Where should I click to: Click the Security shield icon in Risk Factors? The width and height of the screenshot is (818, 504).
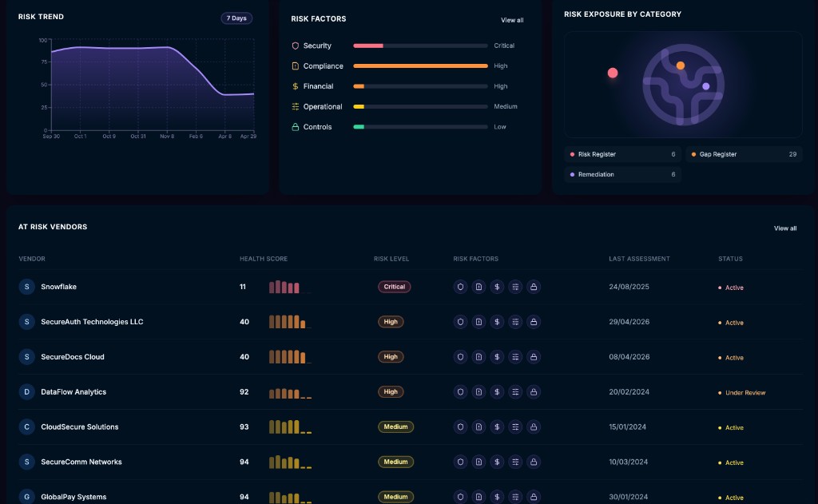[296, 46]
